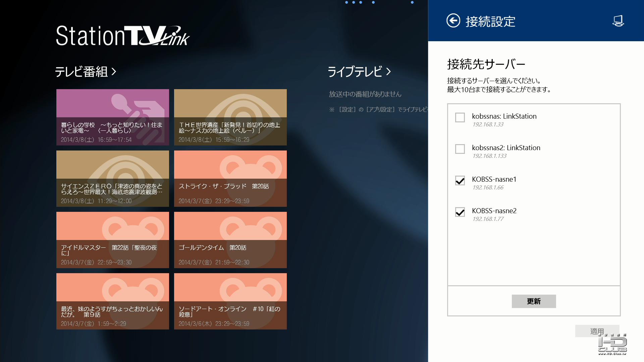The width and height of the screenshot is (644, 362).
Task: Open the ＴＨＥ世界遺産 program tile
Action: (x=230, y=117)
